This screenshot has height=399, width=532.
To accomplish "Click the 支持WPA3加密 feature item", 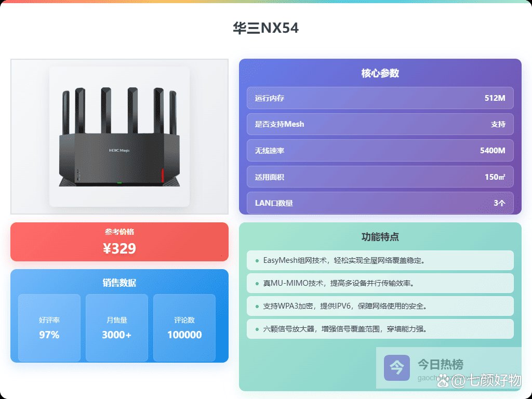I will point(380,306).
